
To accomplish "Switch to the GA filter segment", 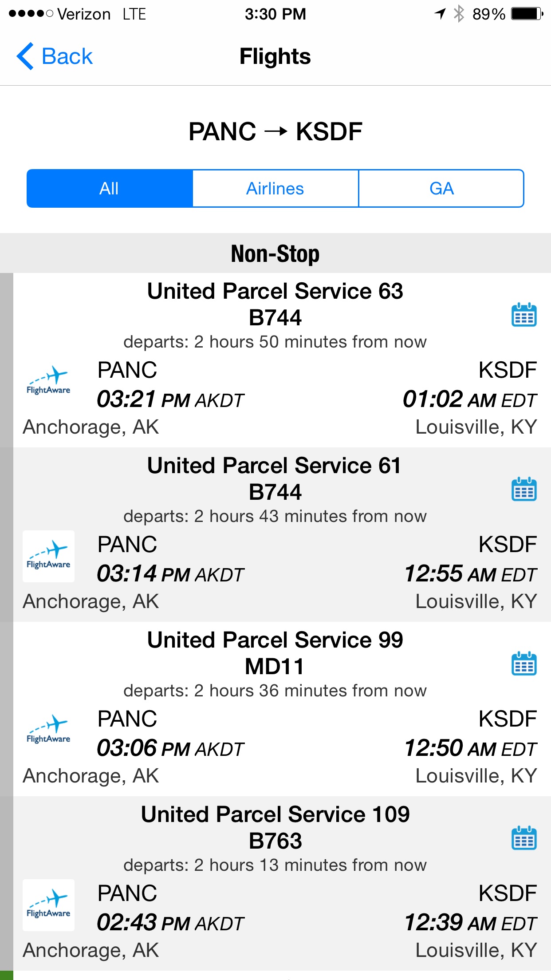I will 441,188.
